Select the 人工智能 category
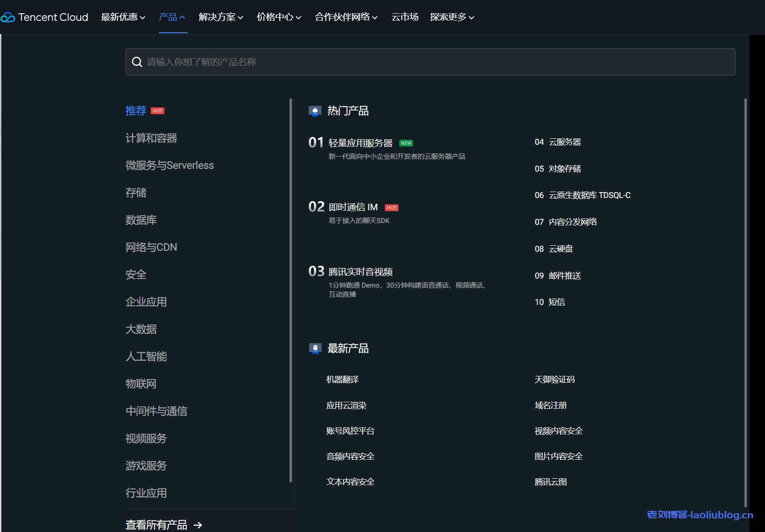Image resolution: width=765 pixels, height=532 pixels. coord(146,357)
